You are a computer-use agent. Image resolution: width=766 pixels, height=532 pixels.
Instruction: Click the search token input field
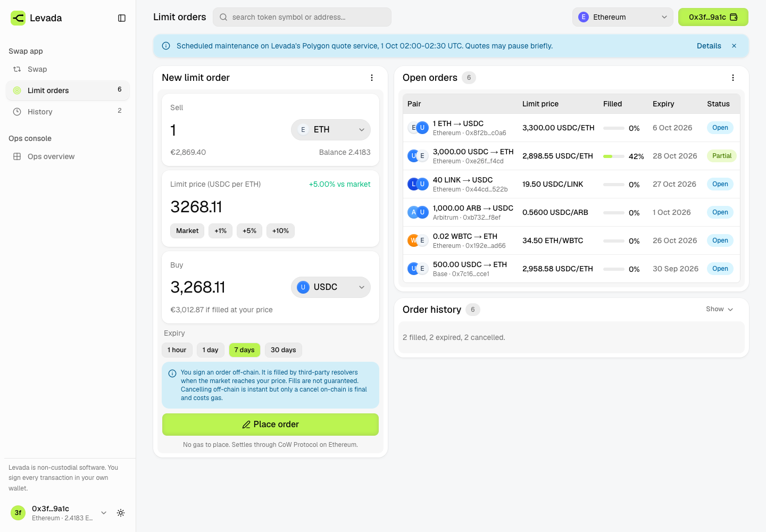(302, 17)
